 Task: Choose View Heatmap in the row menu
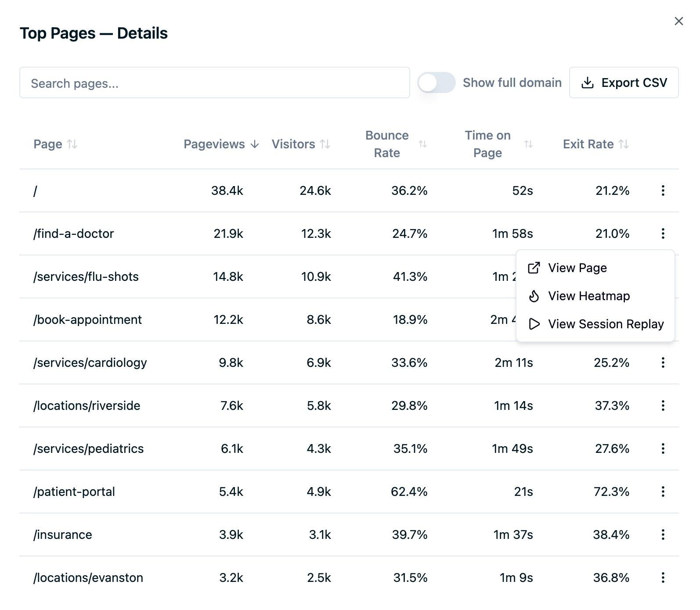(x=595, y=296)
